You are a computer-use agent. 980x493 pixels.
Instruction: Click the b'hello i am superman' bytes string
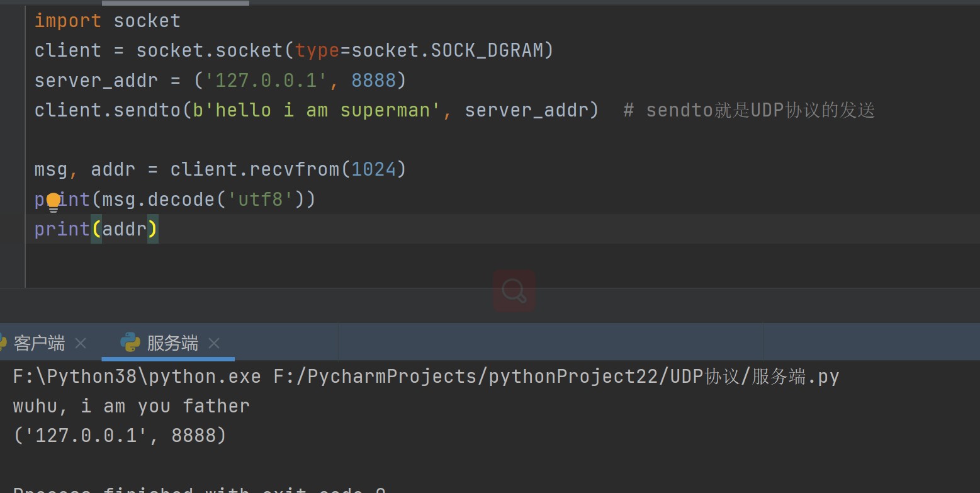pyautogui.click(x=316, y=110)
